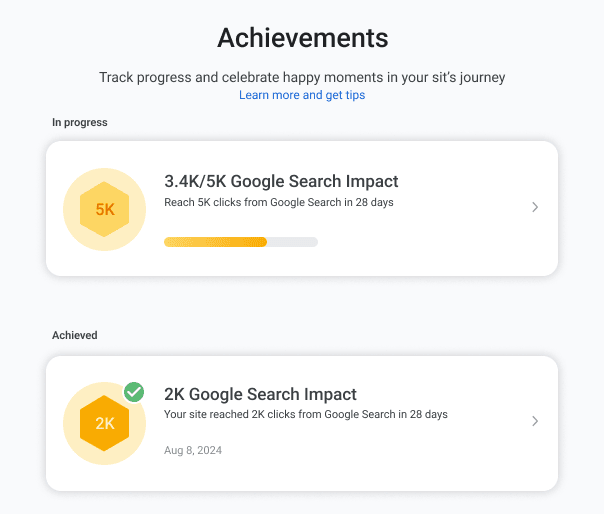Click the 5K hexagon badge icon
This screenshot has height=514, width=604.
[104, 209]
